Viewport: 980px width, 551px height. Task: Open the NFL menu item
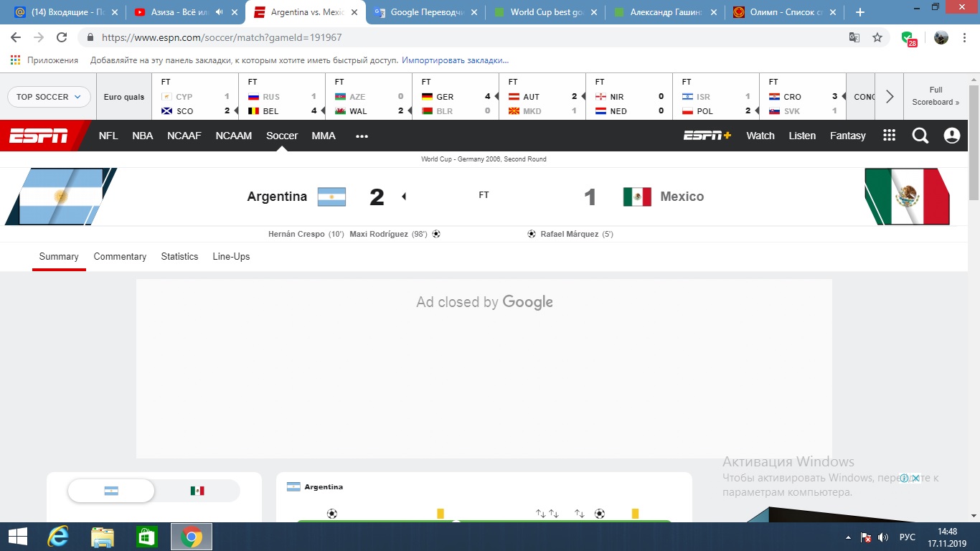(108, 136)
